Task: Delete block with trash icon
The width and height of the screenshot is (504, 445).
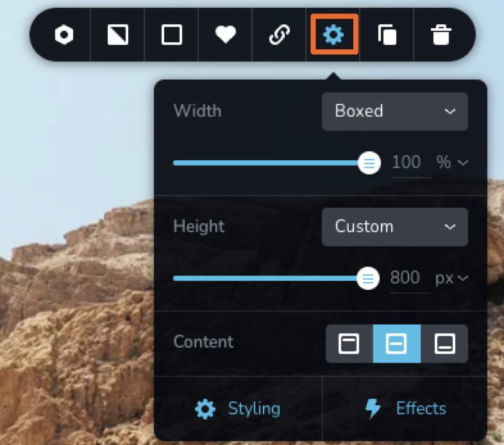Action: point(441,35)
